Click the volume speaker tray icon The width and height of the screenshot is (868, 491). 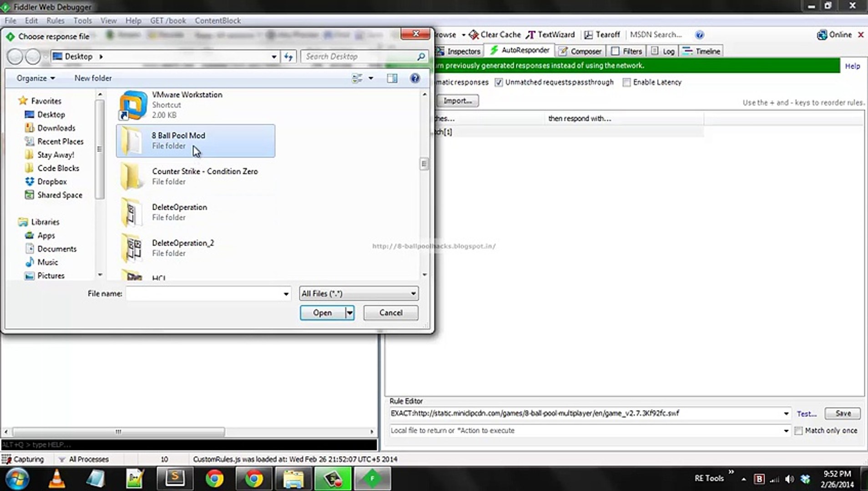(x=789, y=479)
